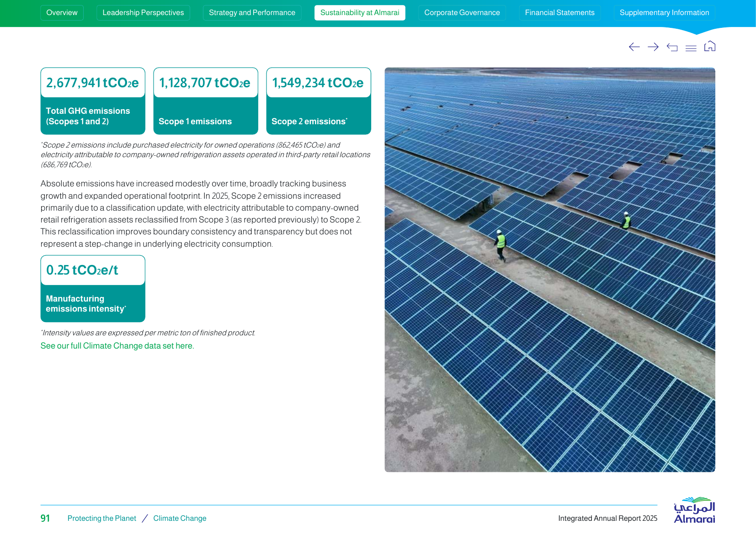Screen dimensions: 756x540
Task: Switch to Strategy and Performance tab
Action: pyautogui.click(x=252, y=13)
